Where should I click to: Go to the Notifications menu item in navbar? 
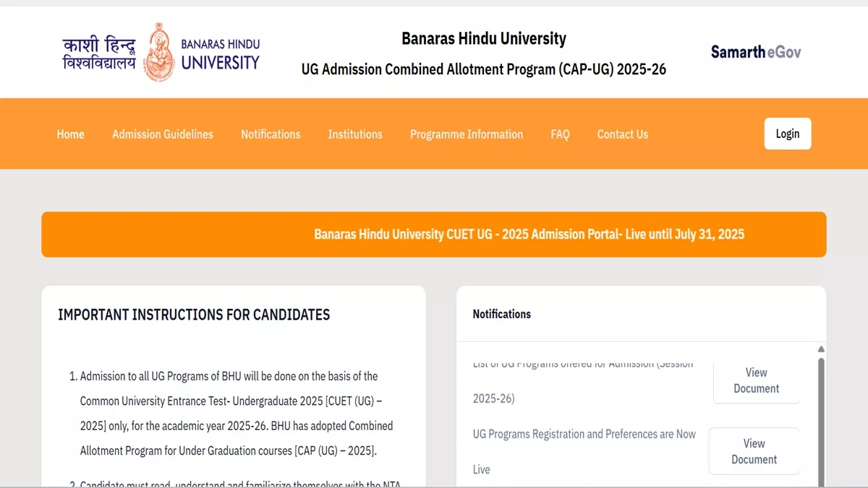point(271,134)
